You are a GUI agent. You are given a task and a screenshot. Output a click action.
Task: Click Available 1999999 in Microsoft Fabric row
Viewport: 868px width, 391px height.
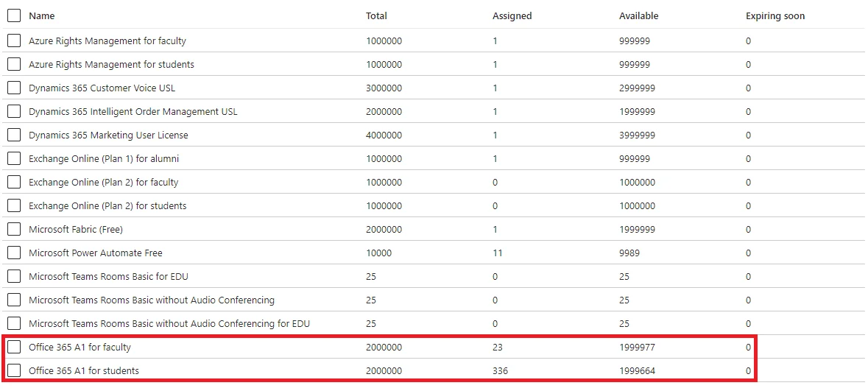click(x=637, y=229)
